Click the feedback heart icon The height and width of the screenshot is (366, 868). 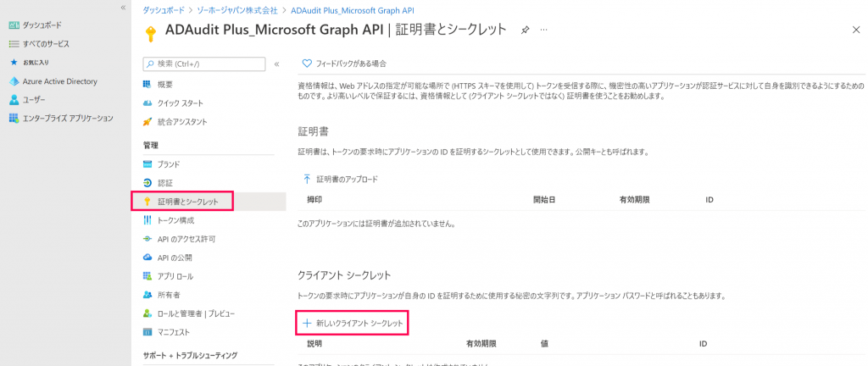tap(307, 64)
